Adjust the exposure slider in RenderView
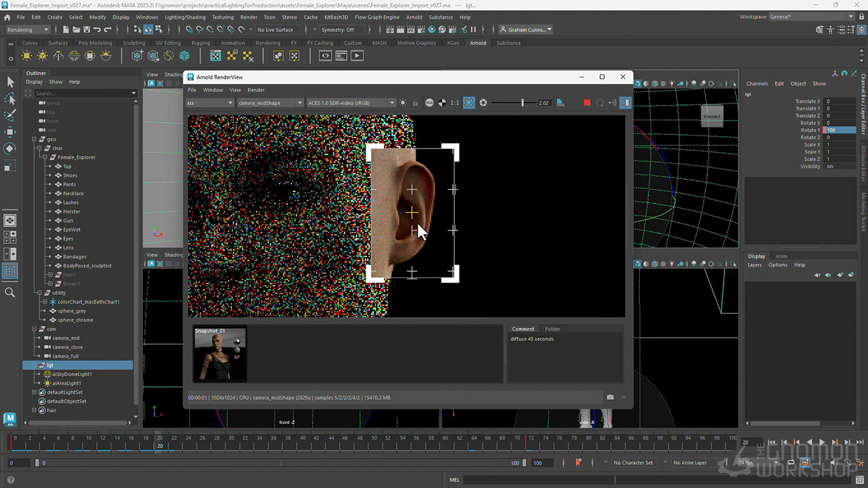 click(x=522, y=103)
